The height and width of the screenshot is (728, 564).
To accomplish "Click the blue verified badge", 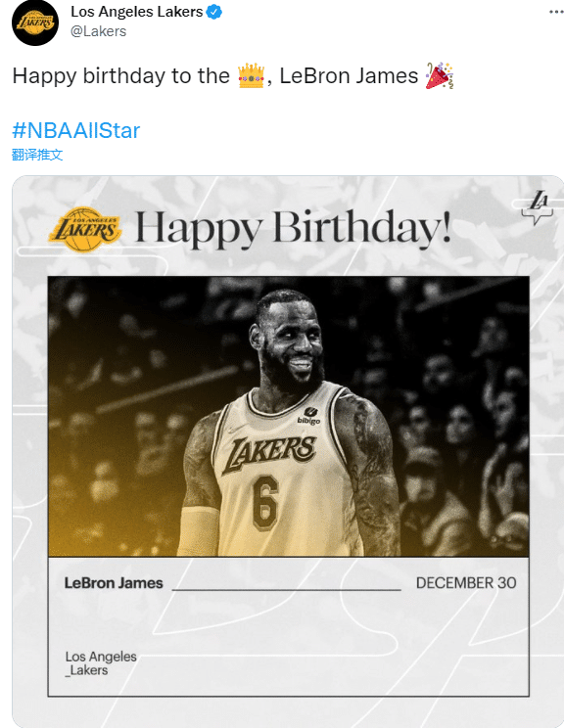I will click(213, 12).
